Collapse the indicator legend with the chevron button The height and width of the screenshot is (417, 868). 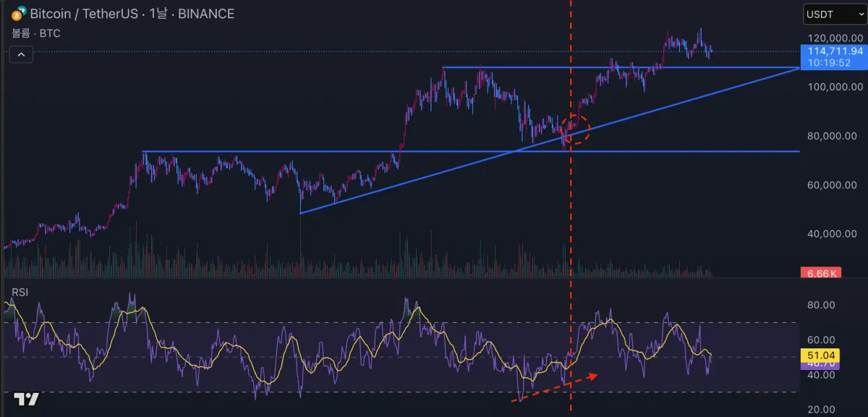21,54
